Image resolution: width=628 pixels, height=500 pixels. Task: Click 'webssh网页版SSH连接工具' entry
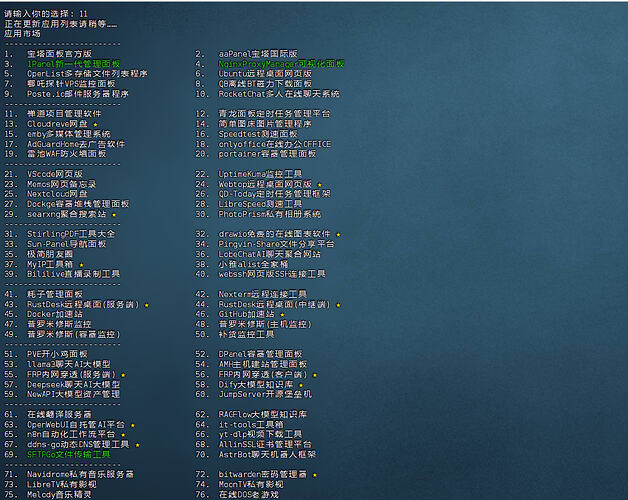(272, 274)
